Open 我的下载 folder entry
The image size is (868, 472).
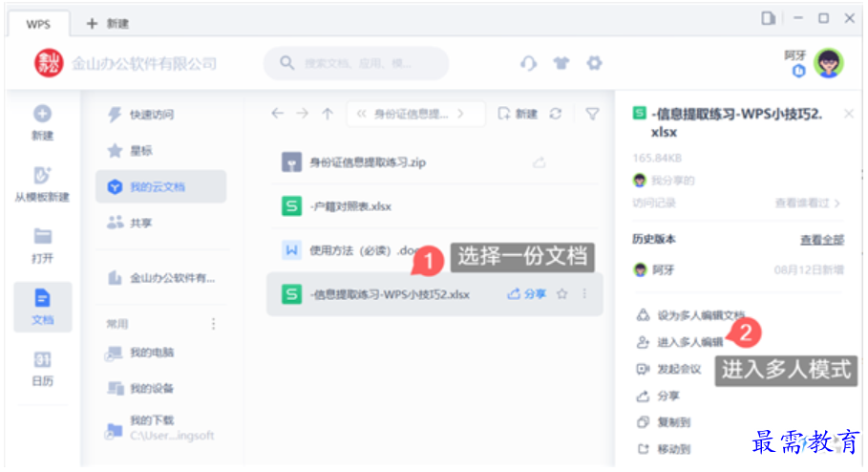tap(161, 428)
